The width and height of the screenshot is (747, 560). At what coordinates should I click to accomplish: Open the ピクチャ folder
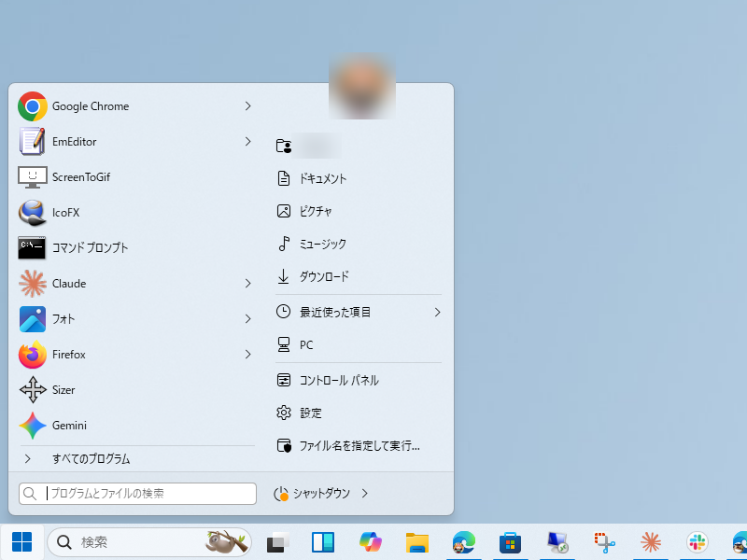tap(359, 211)
